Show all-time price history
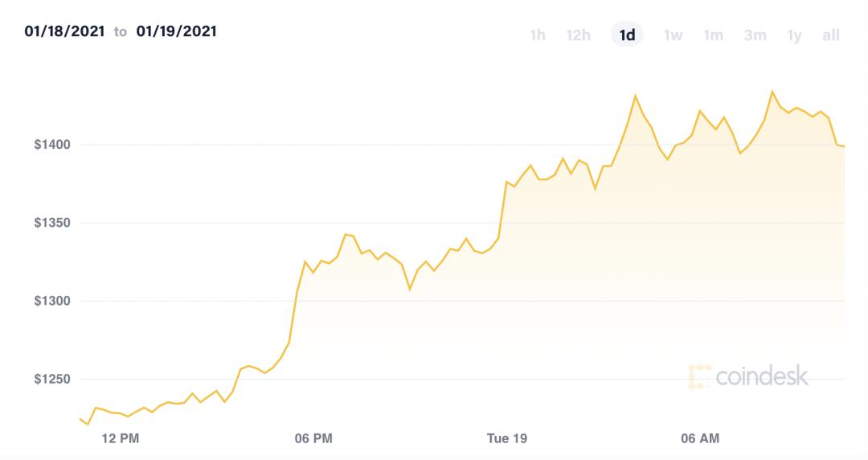868x460 pixels. (x=831, y=35)
